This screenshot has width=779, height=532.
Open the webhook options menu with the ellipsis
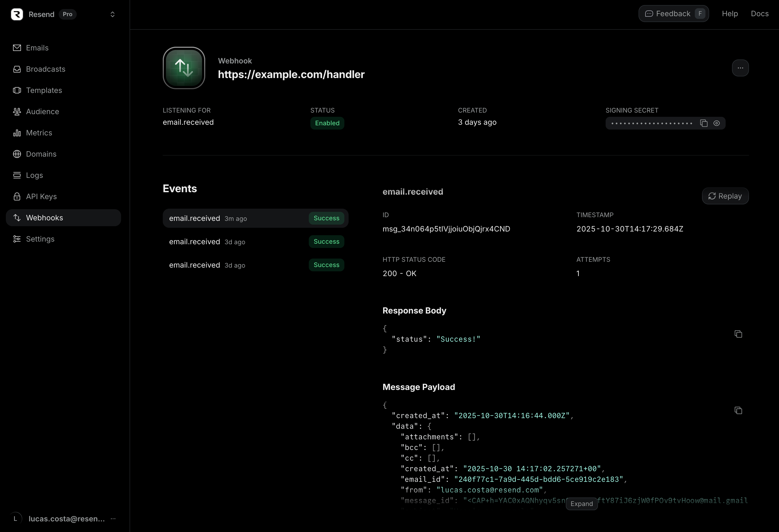pyautogui.click(x=740, y=68)
